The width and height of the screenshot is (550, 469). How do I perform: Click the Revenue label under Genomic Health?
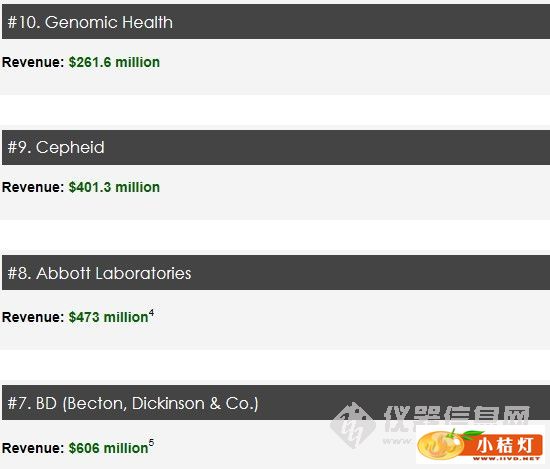tap(33, 62)
